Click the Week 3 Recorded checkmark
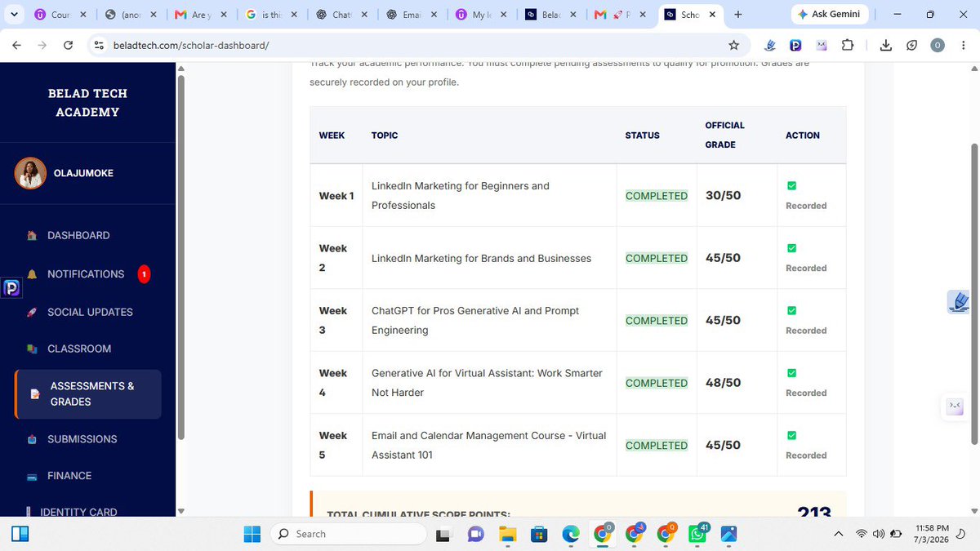This screenshot has width=980, height=551. coord(791,311)
